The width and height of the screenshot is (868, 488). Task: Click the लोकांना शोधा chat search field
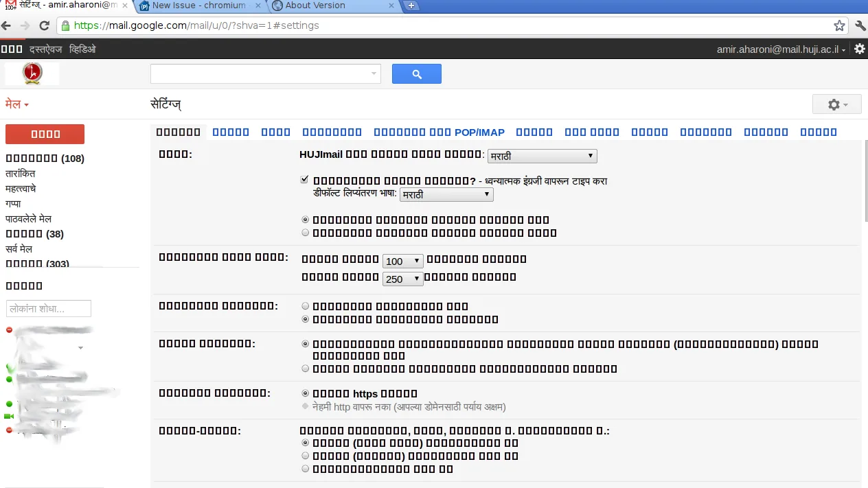48,309
